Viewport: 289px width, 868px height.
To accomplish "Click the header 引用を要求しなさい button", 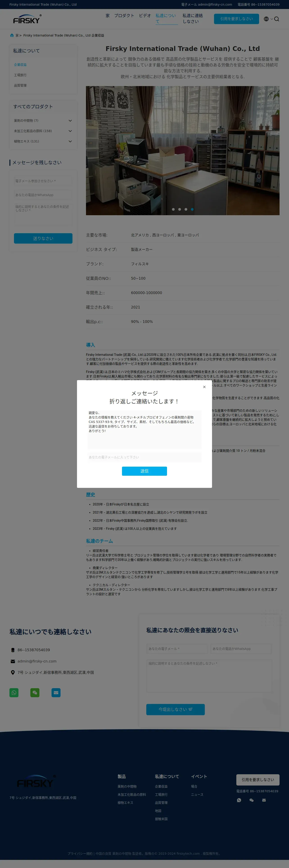I will 236,19.
